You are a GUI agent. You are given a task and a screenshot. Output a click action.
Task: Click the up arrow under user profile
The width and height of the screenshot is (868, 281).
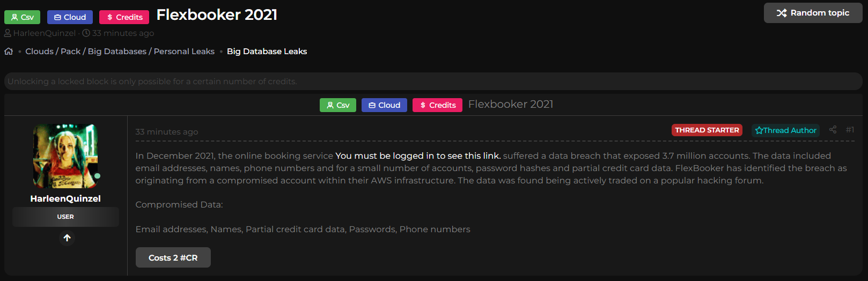[67, 238]
